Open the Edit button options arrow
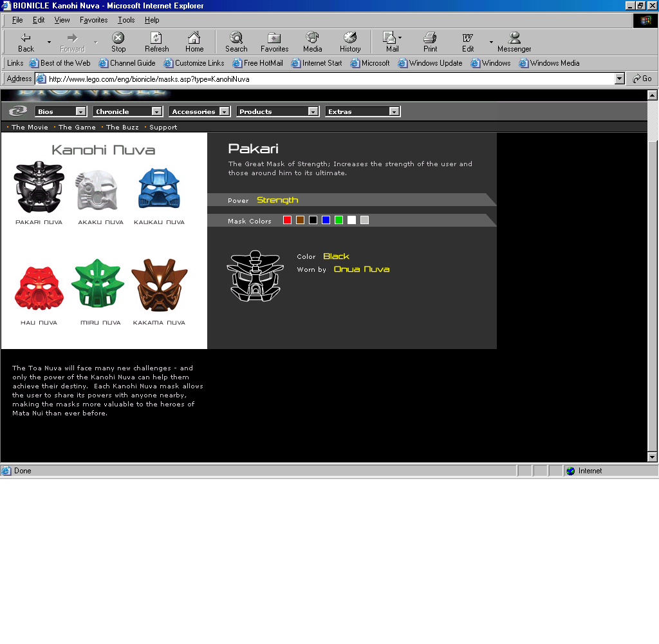The height and width of the screenshot is (644, 659). pyautogui.click(x=491, y=43)
